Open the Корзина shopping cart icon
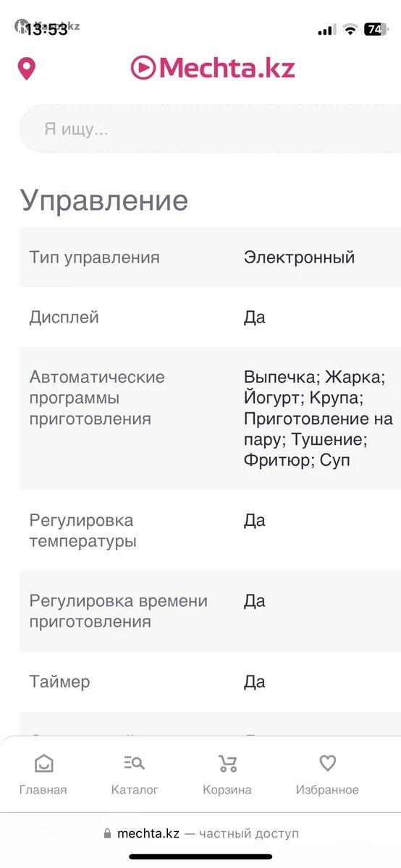This screenshot has height=868, width=401. point(227,763)
